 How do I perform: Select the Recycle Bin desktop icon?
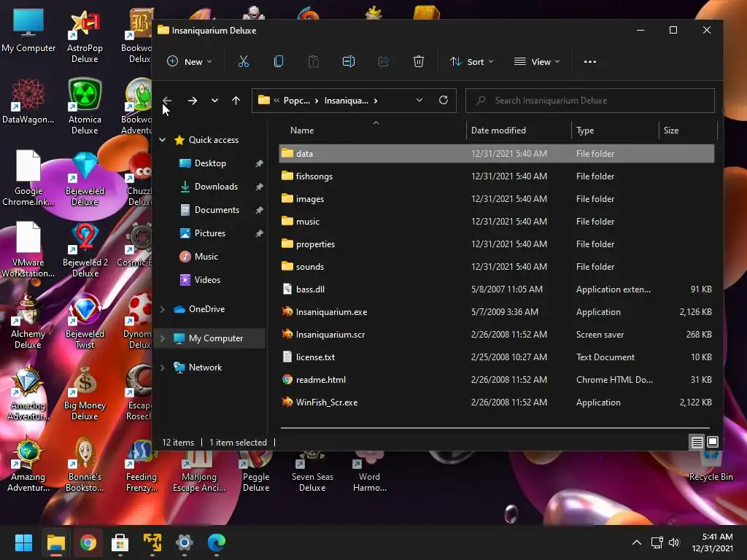711,466
